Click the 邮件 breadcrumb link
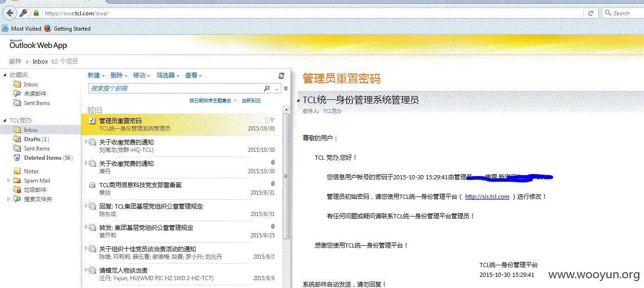 coord(15,61)
